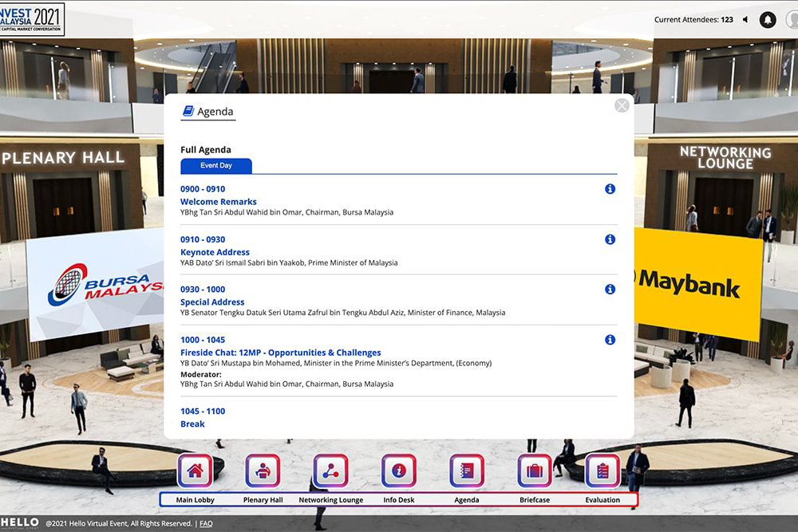Click the Main Lobby label
This screenshot has width=798, height=532.
coord(195,500)
